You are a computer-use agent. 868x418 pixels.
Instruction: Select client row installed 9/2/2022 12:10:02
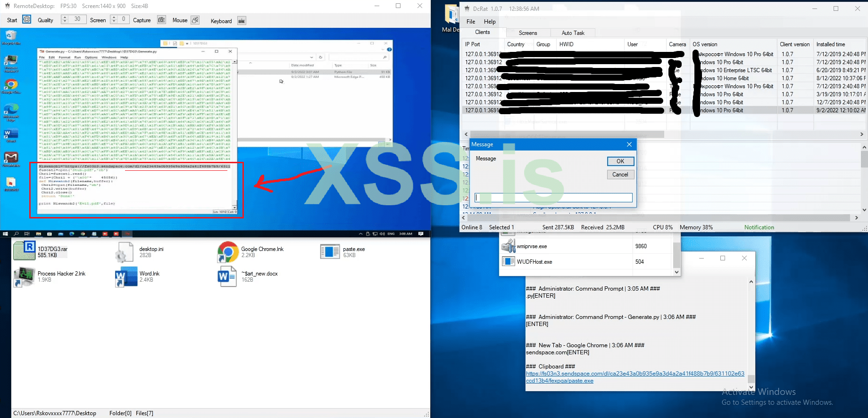[x=664, y=110]
